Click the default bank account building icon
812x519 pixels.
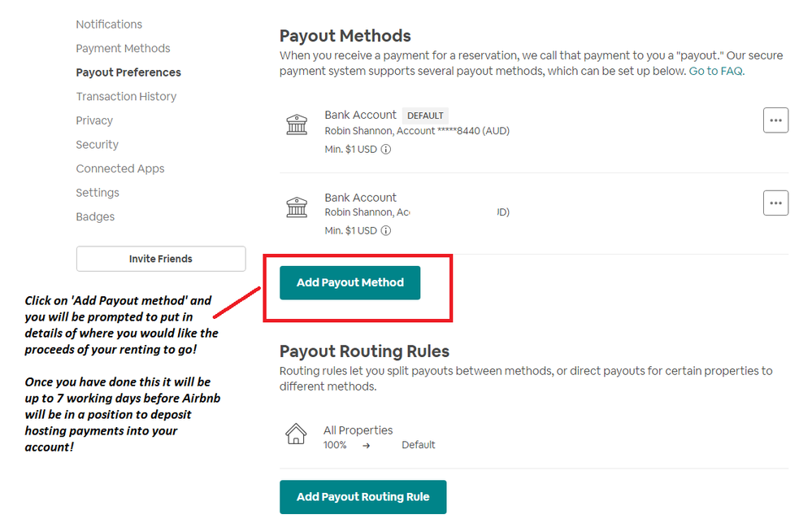point(297,124)
